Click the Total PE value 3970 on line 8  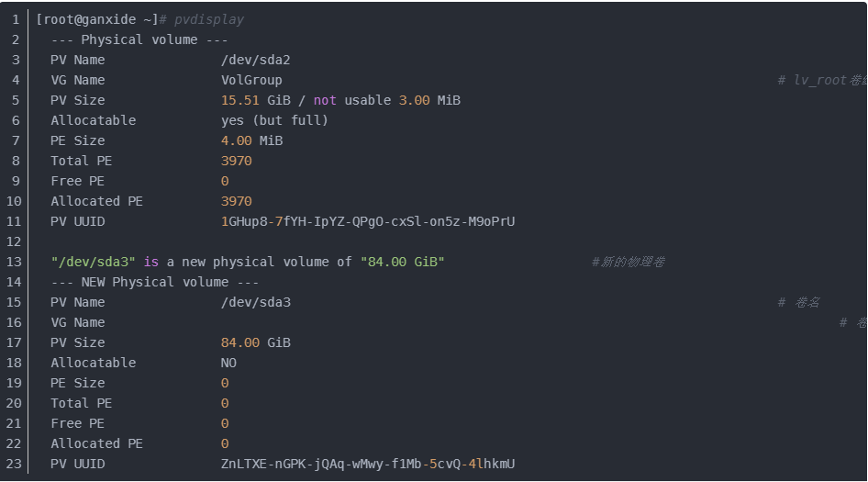(236, 161)
